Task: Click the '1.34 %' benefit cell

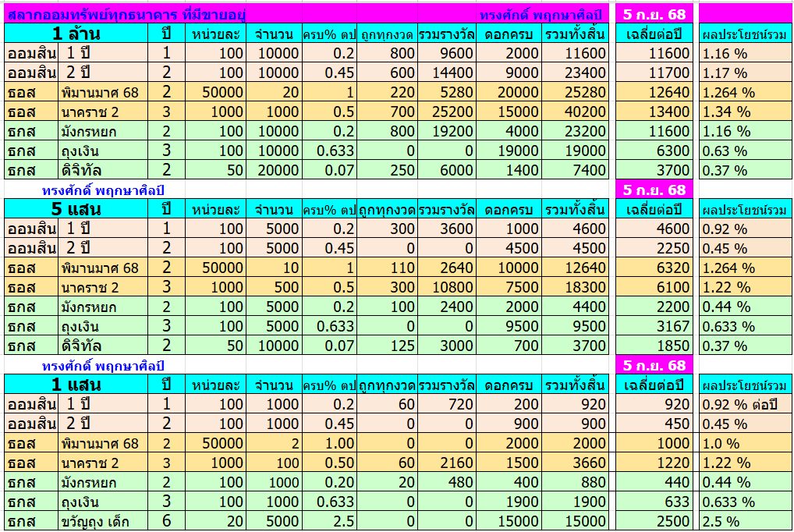Action: point(746,112)
